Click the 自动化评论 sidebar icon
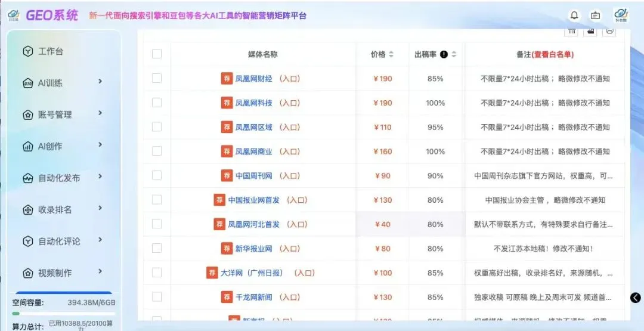Screen dimensions: 644x331 coord(27,242)
